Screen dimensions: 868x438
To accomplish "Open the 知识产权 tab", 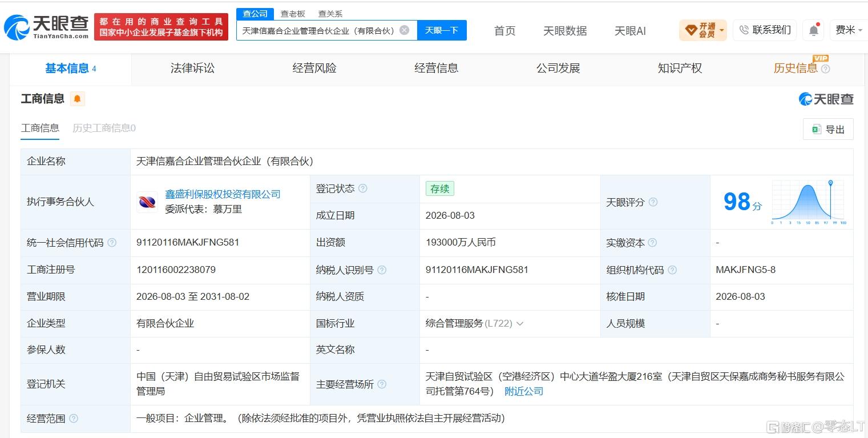I will pyautogui.click(x=680, y=69).
